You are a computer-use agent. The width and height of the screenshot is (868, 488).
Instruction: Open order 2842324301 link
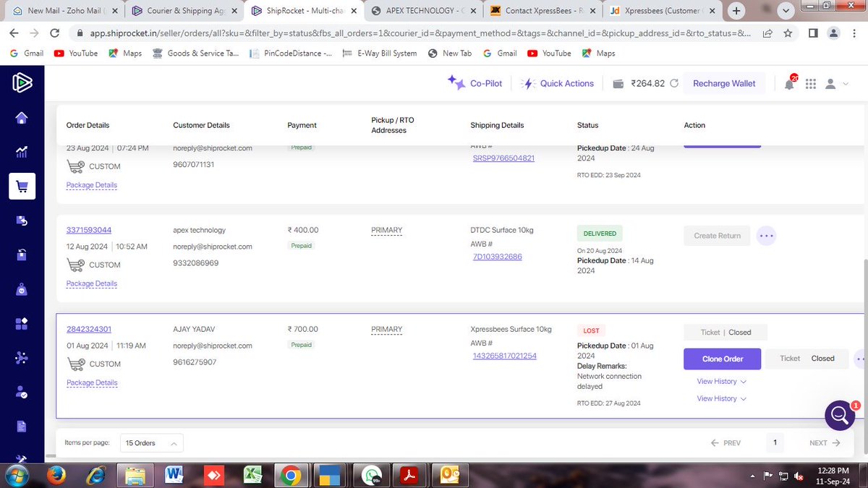coord(89,329)
